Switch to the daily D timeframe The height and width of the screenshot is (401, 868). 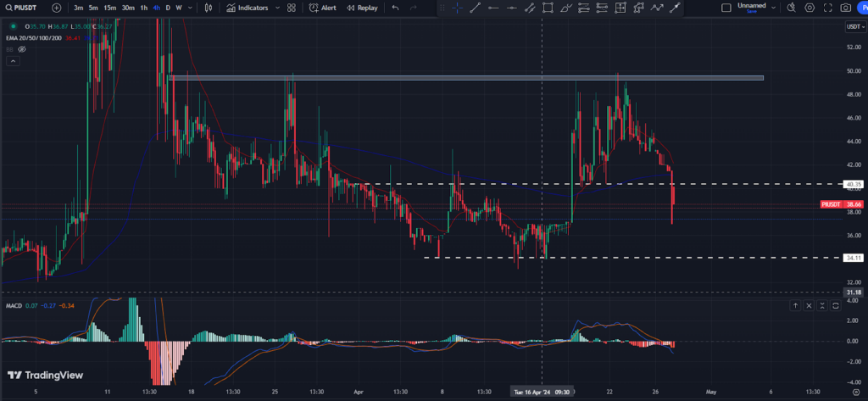169,8
